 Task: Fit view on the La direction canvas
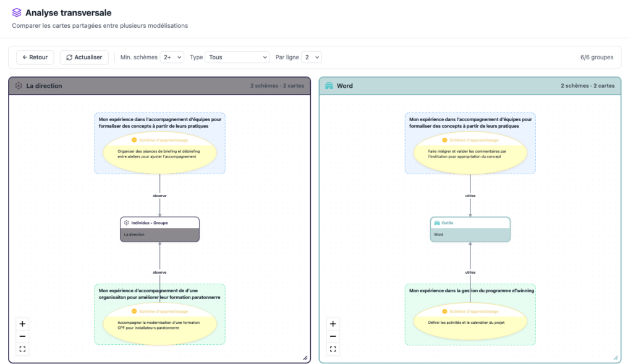point(23,349)
